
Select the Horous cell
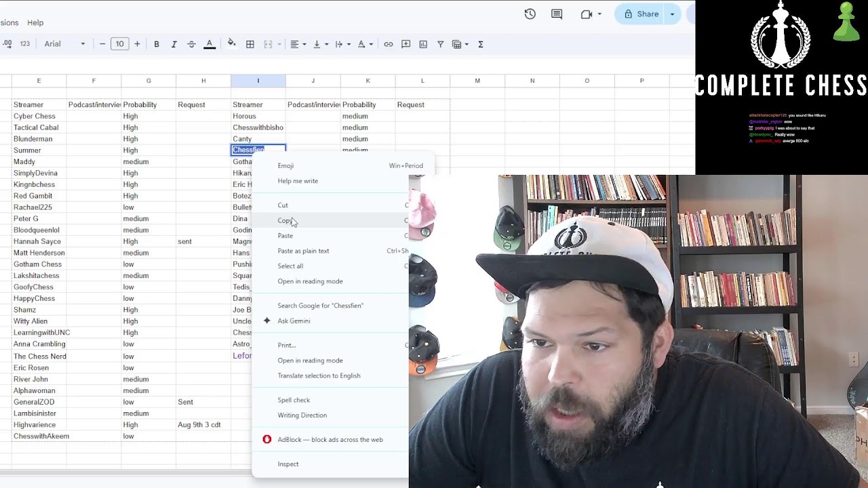(x=258, y=116)
